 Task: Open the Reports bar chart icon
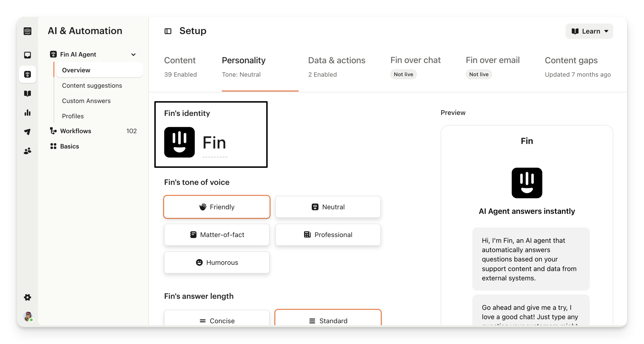[x=28, y=113]
